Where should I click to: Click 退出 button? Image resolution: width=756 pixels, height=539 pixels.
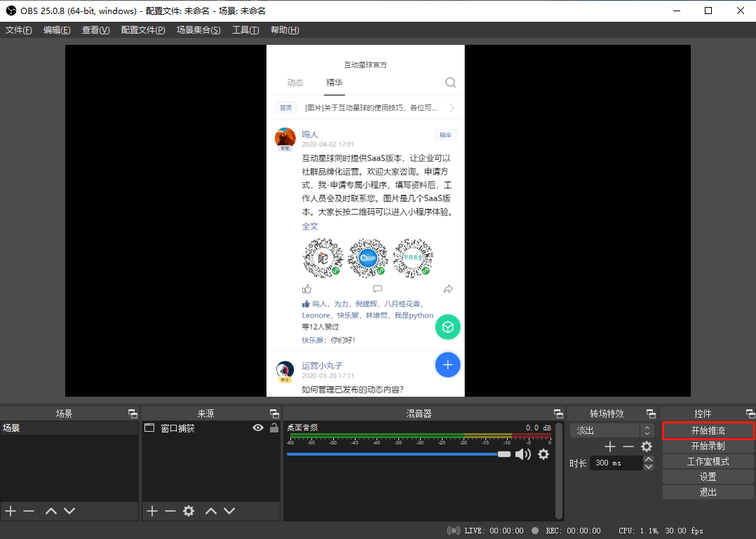pos(708,492)
